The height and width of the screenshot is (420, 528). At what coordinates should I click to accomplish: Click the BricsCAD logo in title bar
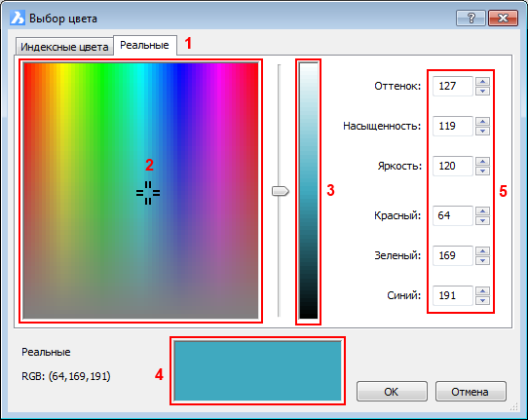(x=18, y=18)
